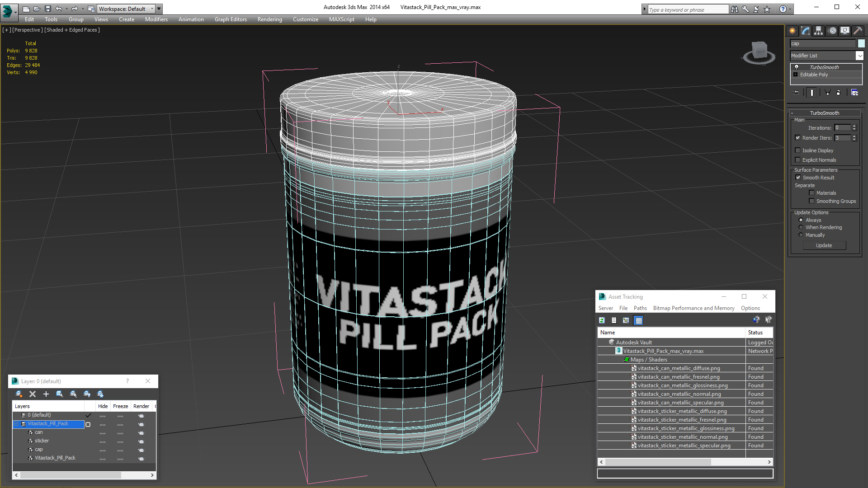
Task: Click the Perspective viewport label
Action: 28,30
